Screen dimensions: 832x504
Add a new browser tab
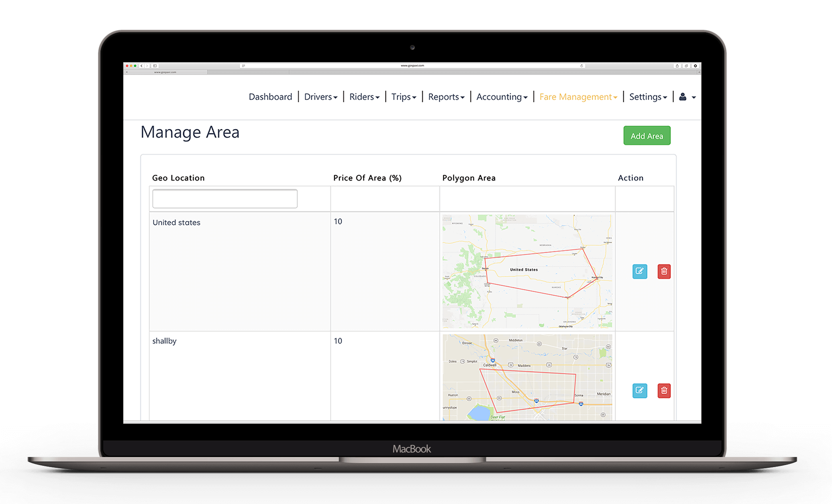[x=699, y=72]
